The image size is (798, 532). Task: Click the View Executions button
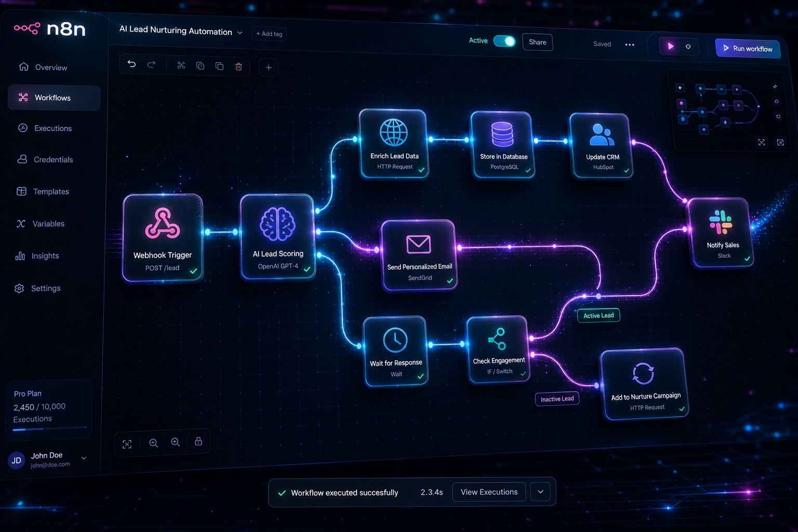pos(489,491)
